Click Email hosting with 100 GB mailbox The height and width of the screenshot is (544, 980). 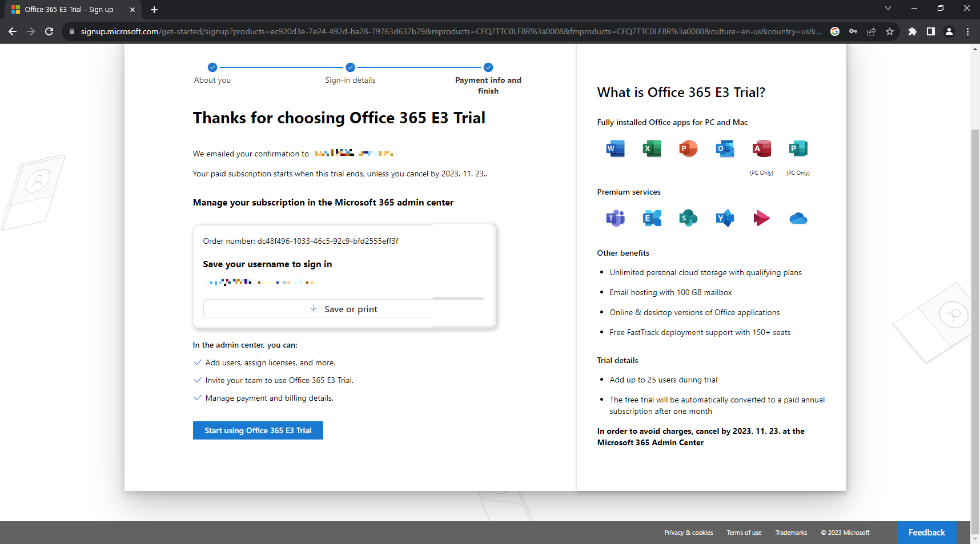670,292
